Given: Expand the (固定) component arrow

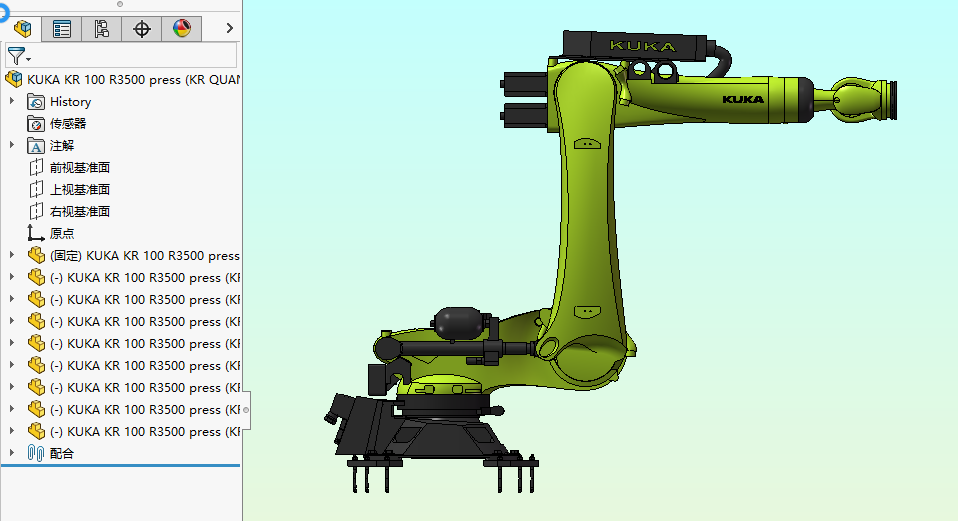Looking at the screenshot, I should point(12,255).
